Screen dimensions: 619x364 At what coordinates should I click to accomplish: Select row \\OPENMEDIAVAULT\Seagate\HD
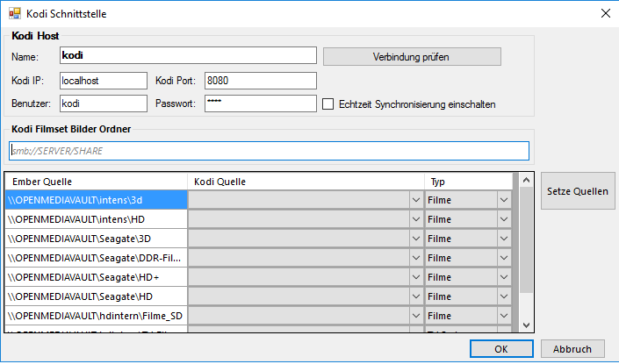(96, 296)
